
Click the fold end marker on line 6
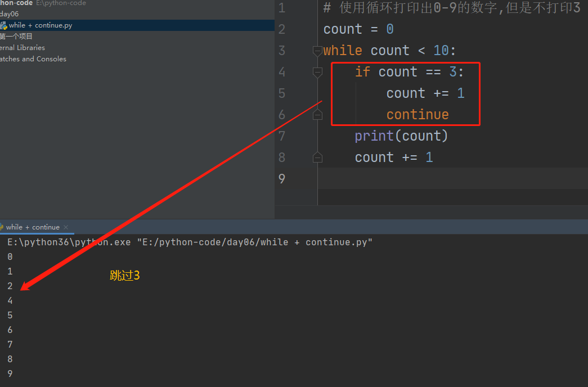[317, 115]
